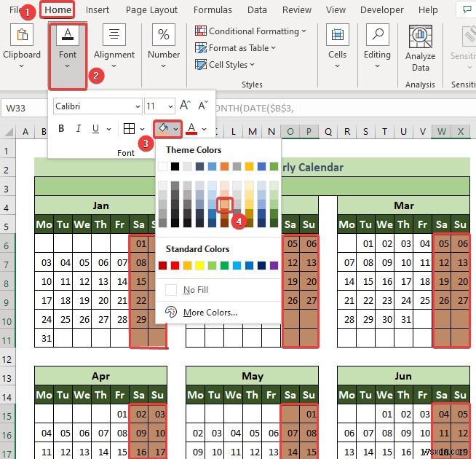Pick green theme color swatch
This screenshot has width=476, height=459.
pyautogui.click(x=274, y=166)
